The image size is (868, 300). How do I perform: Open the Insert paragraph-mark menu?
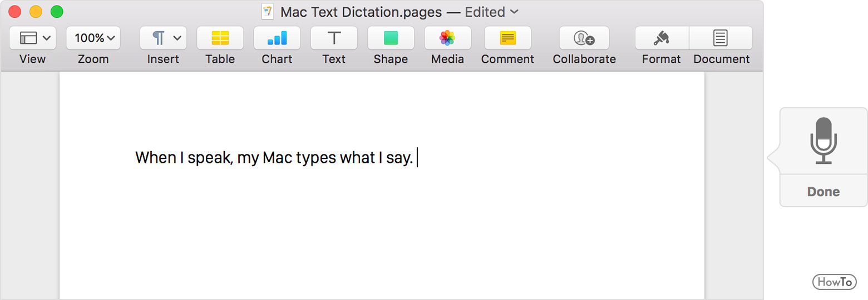tap(164, 38)
